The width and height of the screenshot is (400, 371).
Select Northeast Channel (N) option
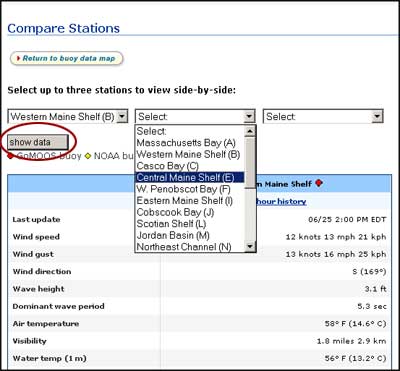coord(184,247)
